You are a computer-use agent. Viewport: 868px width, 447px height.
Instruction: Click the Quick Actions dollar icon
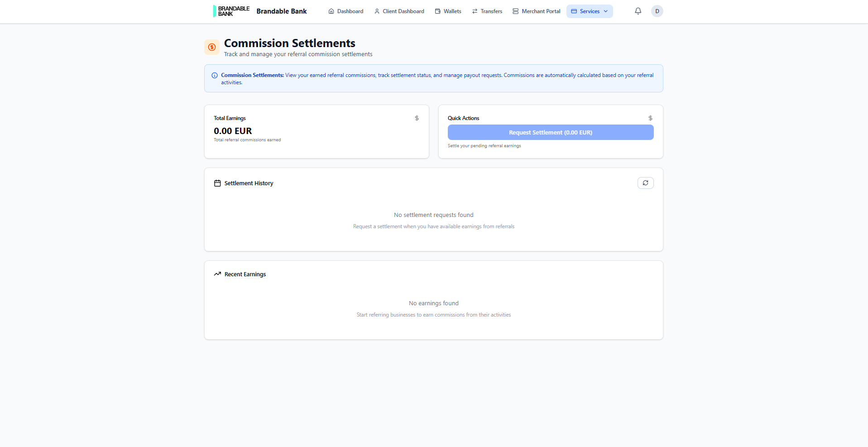coord(650,118)
